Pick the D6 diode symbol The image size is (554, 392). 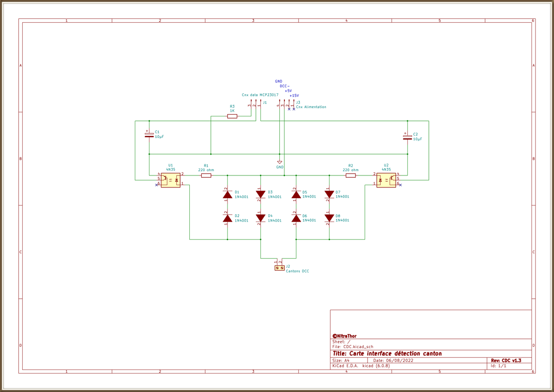(x=296, y=218)
